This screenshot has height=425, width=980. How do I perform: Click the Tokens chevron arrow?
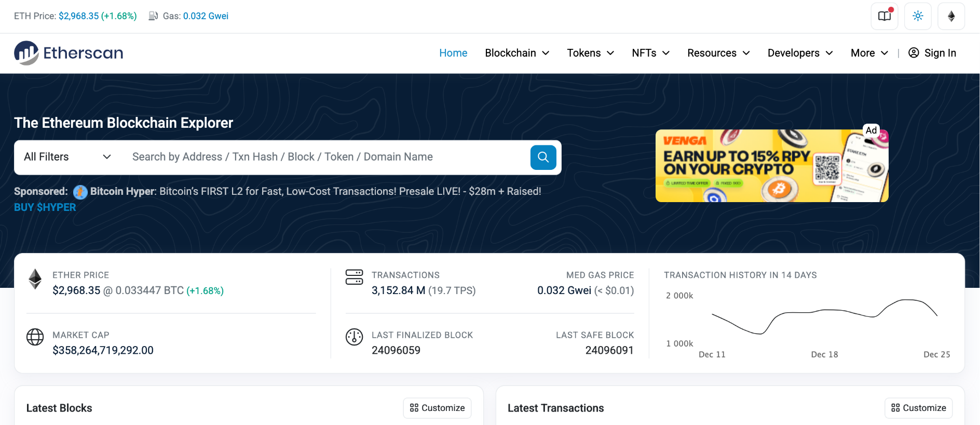tap(610, 53)
